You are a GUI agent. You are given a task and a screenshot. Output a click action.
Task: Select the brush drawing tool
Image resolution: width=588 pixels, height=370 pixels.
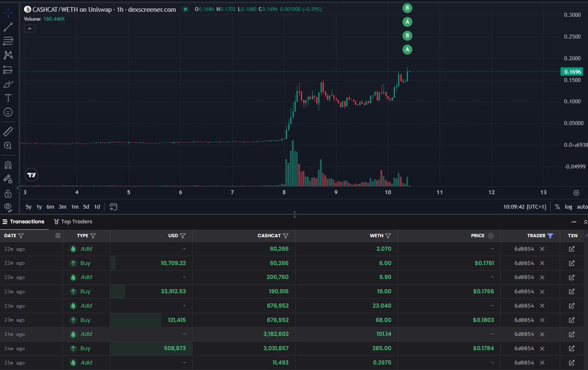click(8, 84)
